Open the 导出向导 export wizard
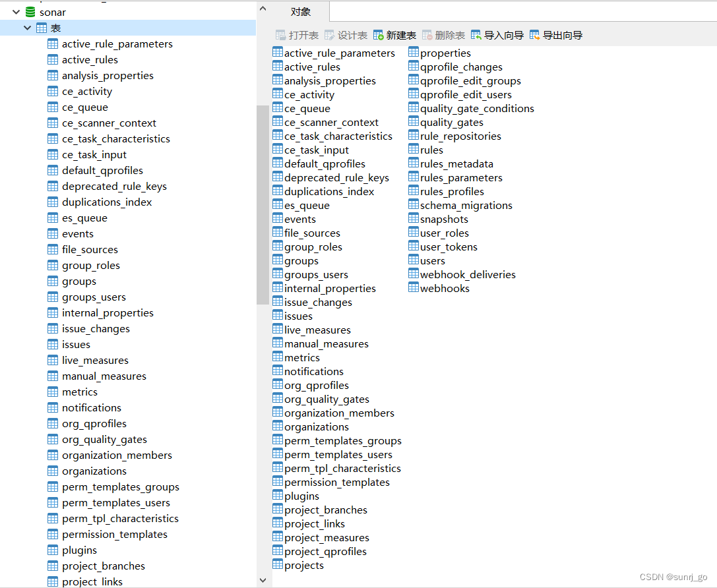Image resolution: width=717 pixels, height=588 pixels. [556, 35]
